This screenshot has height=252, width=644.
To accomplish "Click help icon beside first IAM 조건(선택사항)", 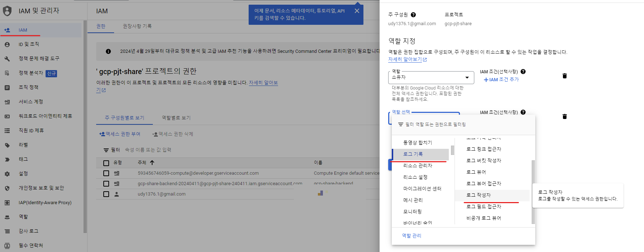I will [523, 72].
